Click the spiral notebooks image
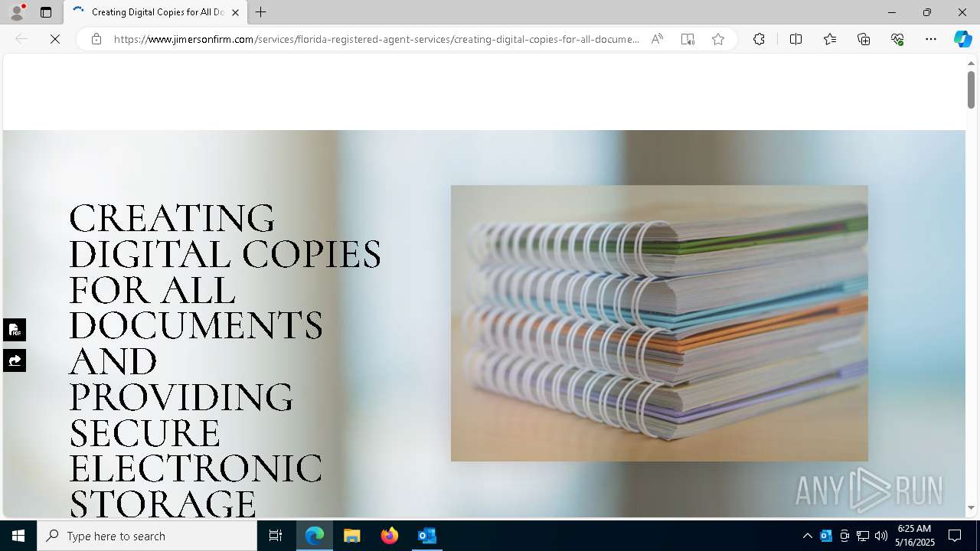This screenshot has width=980, height=551. coord(659,323)
